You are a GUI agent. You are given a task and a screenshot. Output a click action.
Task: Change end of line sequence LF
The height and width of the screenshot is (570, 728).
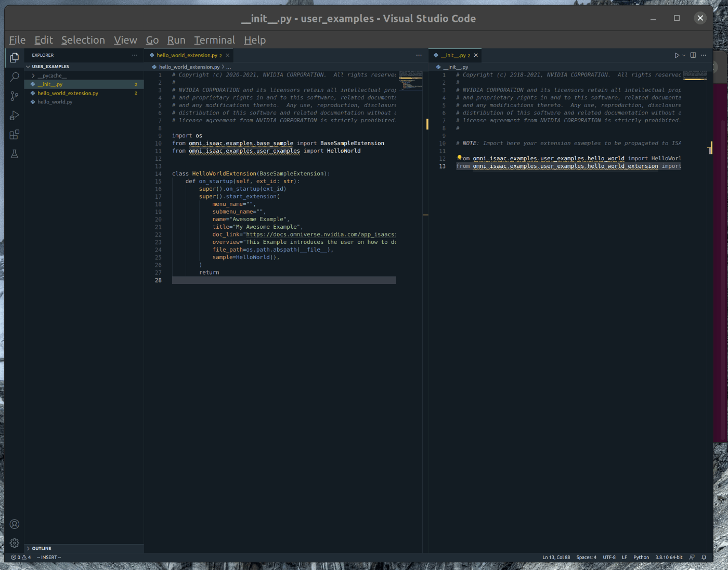[625, 558]
